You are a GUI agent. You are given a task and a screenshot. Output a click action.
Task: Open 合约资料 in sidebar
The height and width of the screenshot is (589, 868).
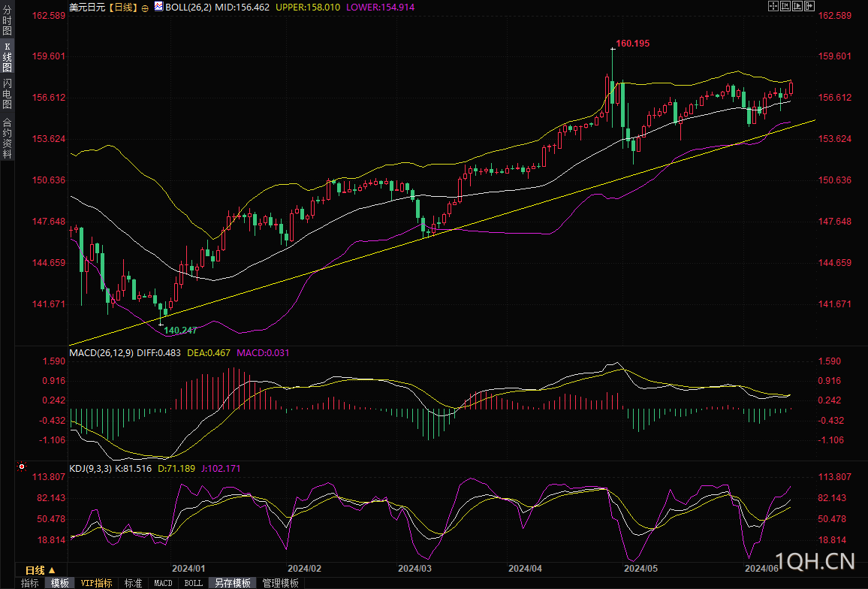point(8,138)
